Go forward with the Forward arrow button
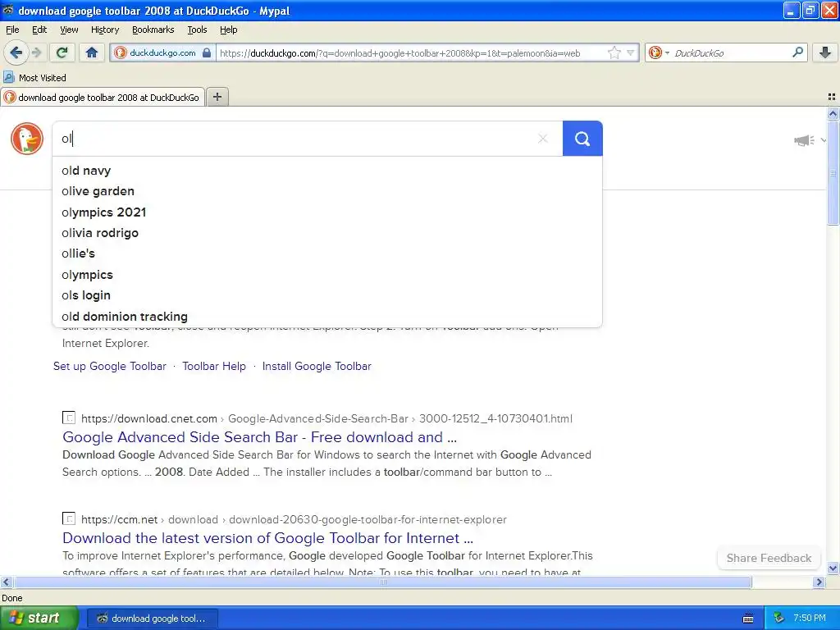Image resolution: width=840 pixels, height=630 pixels. (x=36, y=52)
